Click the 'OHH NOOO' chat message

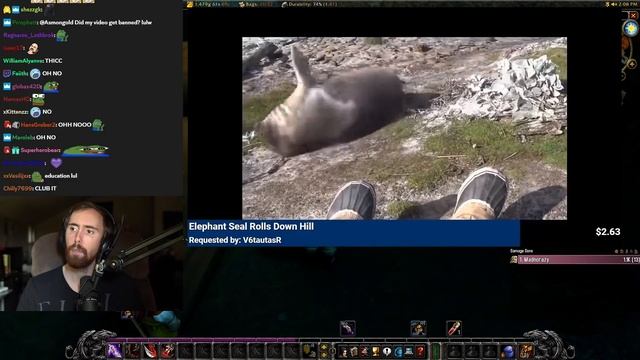pos(74,124)
